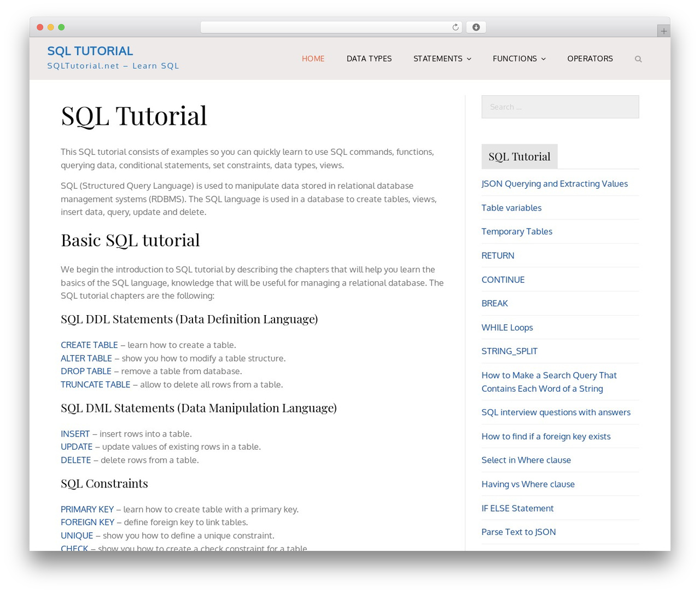Open the BREAK sidebar link
The width and height of the screenshot is (700, 593).
494,303
